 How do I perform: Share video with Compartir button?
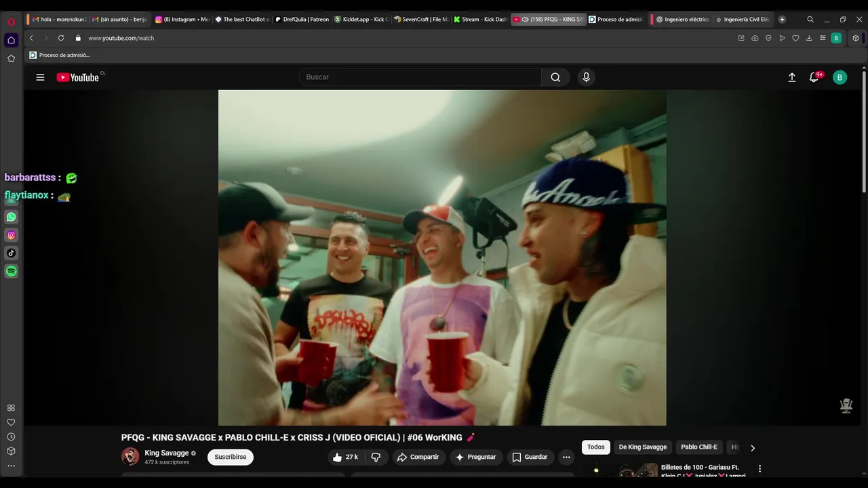pyautogui.click(x=418, y=457)
